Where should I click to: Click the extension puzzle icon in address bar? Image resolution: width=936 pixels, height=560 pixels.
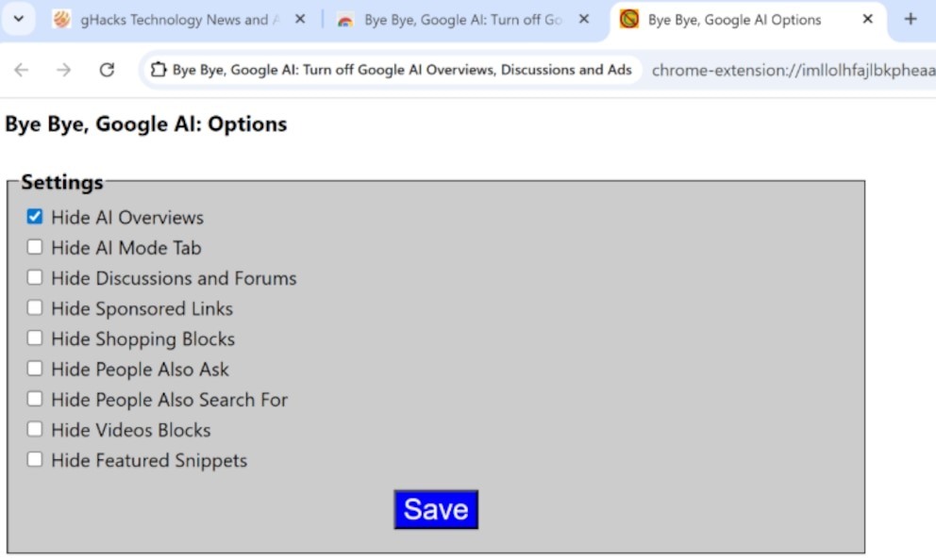click(159, 70)
